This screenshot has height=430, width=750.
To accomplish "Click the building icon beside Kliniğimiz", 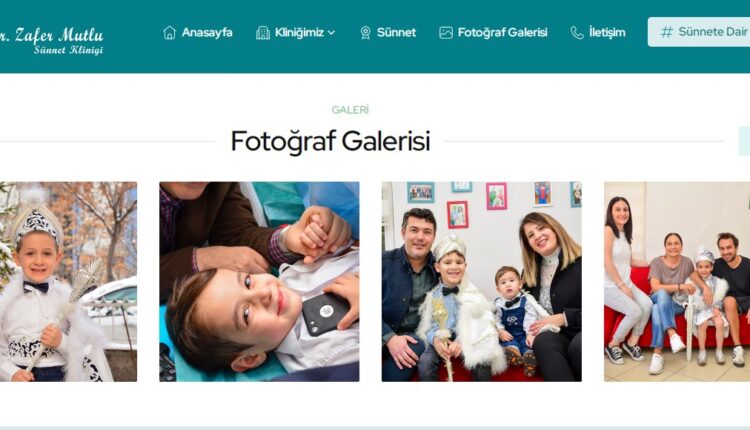I will (263, 33).
